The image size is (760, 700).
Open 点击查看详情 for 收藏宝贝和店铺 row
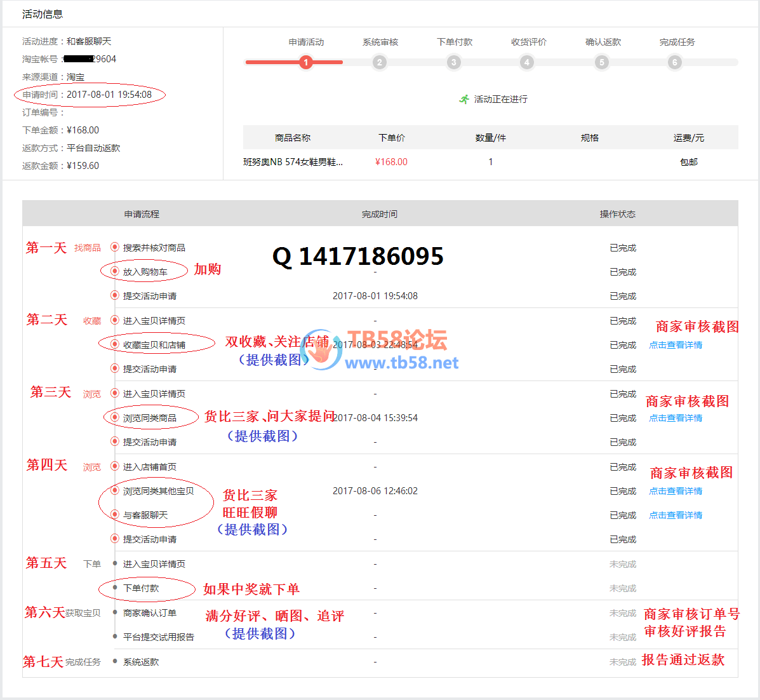[x=676, y=345]
